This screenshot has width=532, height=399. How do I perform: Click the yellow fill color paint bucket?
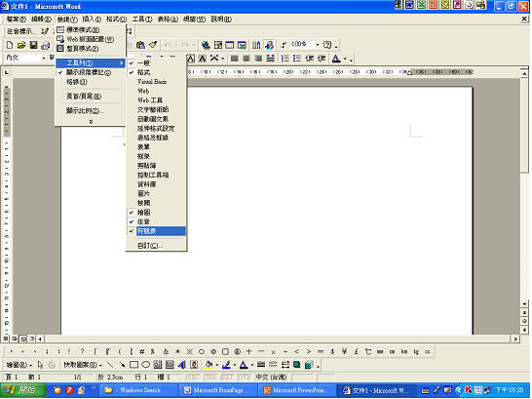[x=209, y=365]
